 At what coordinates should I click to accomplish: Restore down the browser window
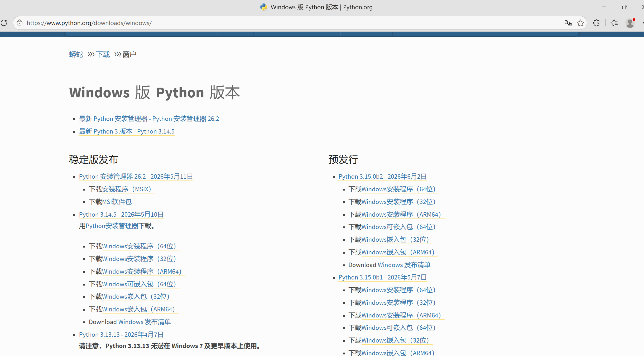coord(624,7)
